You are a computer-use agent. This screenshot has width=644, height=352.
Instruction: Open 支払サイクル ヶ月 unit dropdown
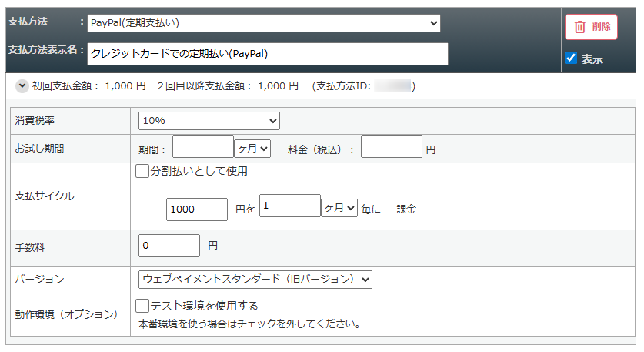(x=339, y=208)
